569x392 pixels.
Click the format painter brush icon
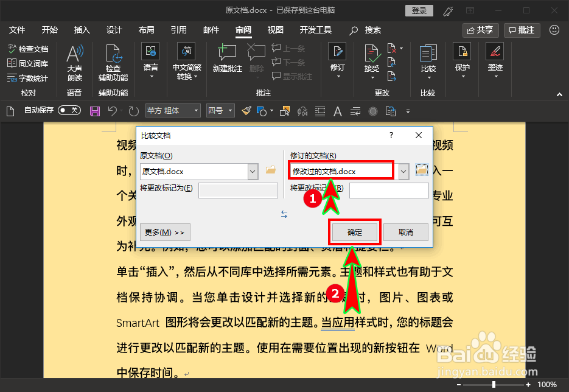pos(246,110)
